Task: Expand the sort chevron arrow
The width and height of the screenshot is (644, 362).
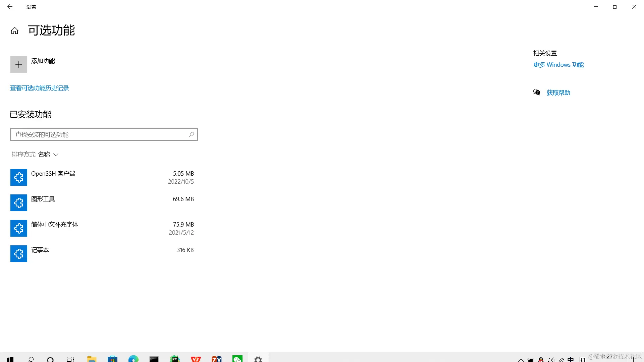Action: coord(56,155)
